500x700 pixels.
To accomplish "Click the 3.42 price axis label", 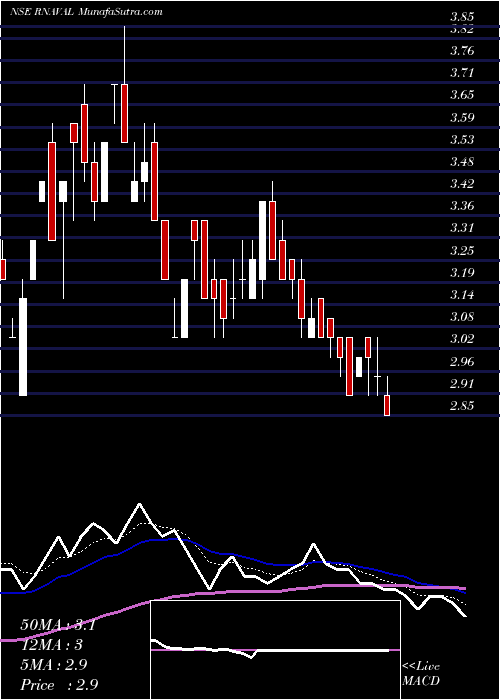I will click(462, 184).
